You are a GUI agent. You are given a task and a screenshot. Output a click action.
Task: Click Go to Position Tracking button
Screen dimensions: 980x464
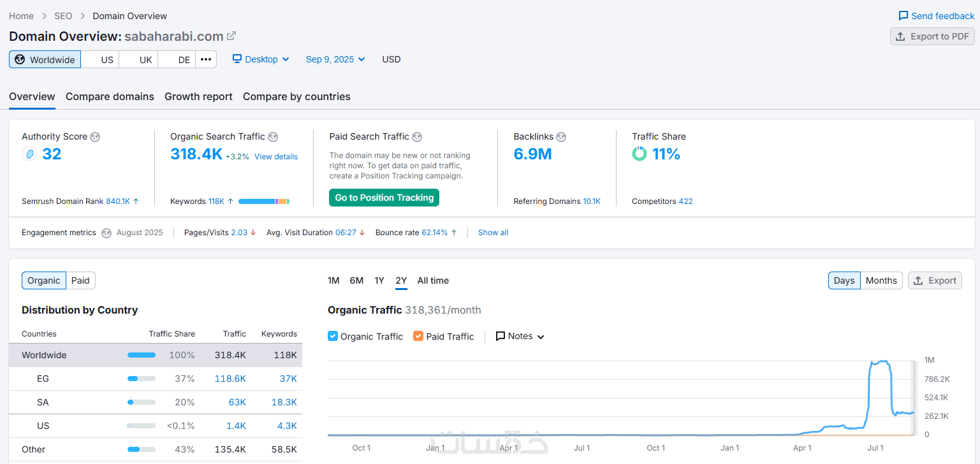click(384, 198)
